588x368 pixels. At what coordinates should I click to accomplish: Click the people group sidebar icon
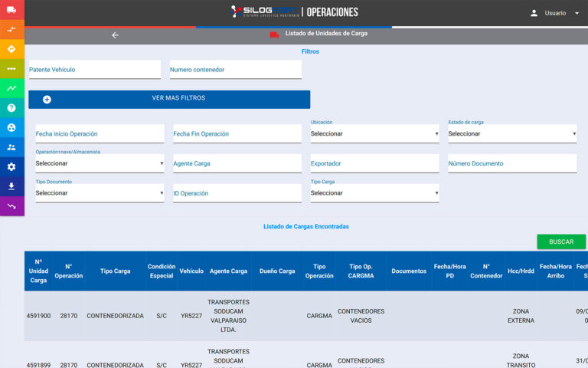[11, 147]
